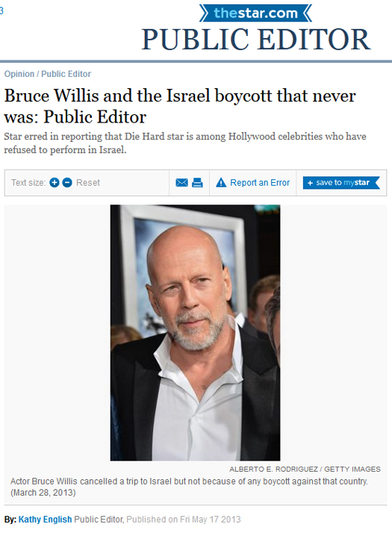Image resolution: width=392 pixels, height=533 pixels.
Task: Click the Published on Fri May 17 date
Action: (184, 520)
